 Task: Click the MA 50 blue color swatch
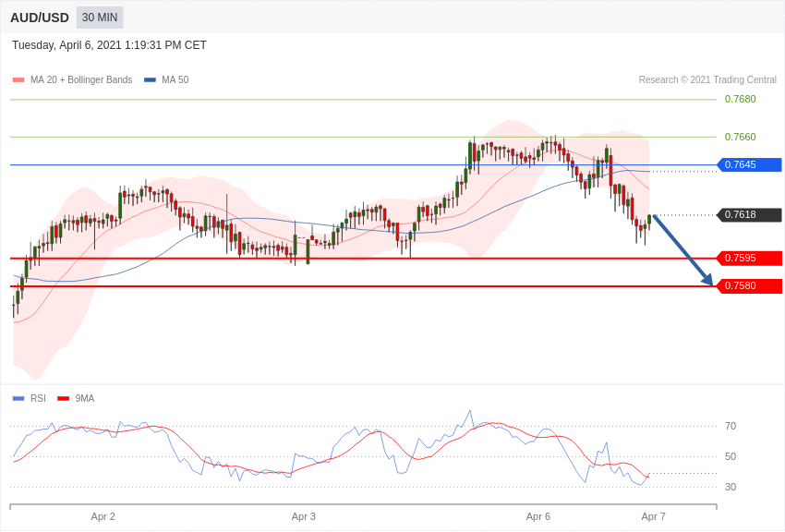coord(151,80)
